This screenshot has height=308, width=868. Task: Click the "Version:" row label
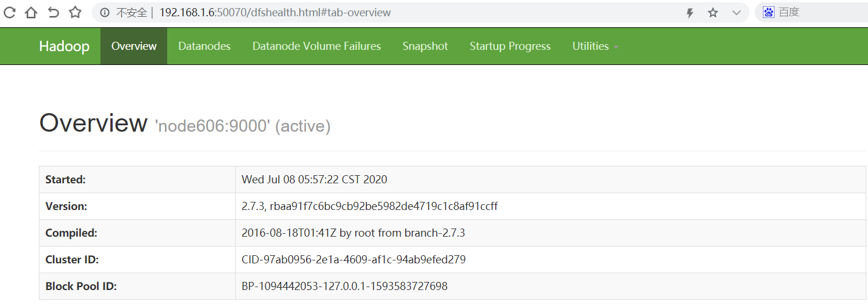tap(66, 206)
